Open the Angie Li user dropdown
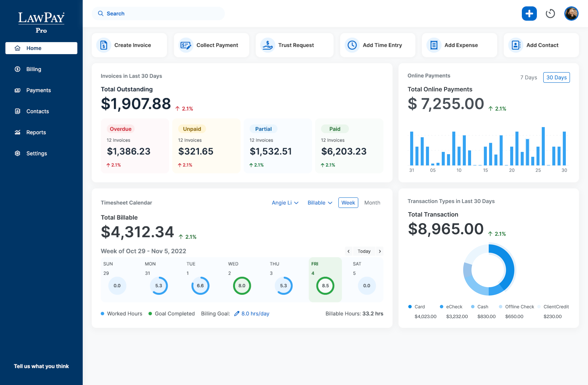588x385 pixels. pyautogui.click(x=285, y=203)
